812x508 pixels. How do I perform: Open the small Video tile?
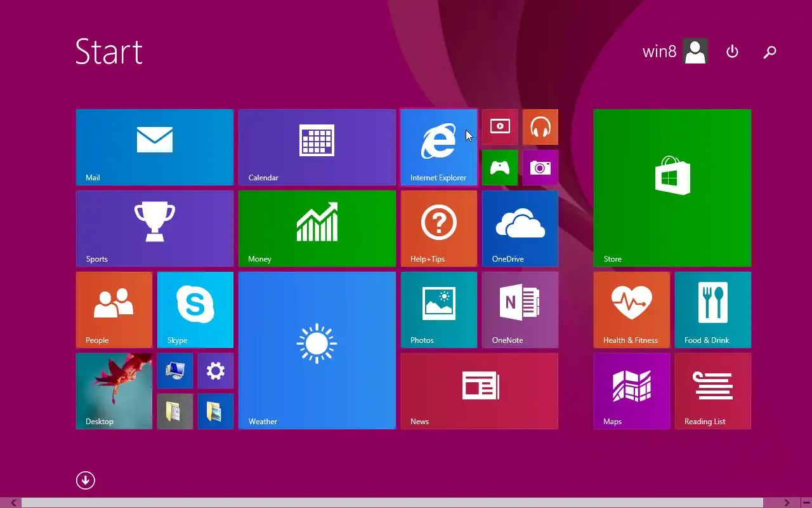(x=500, y=127)
